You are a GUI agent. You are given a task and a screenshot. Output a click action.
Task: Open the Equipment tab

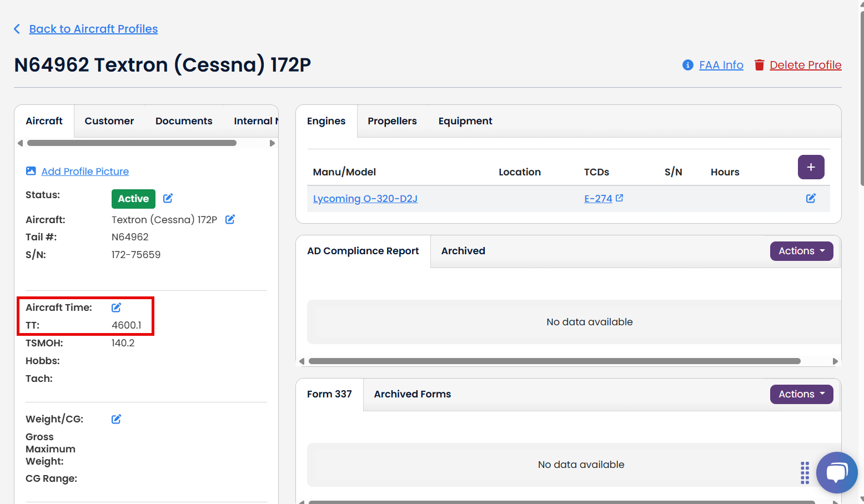(x=465, y=121)
